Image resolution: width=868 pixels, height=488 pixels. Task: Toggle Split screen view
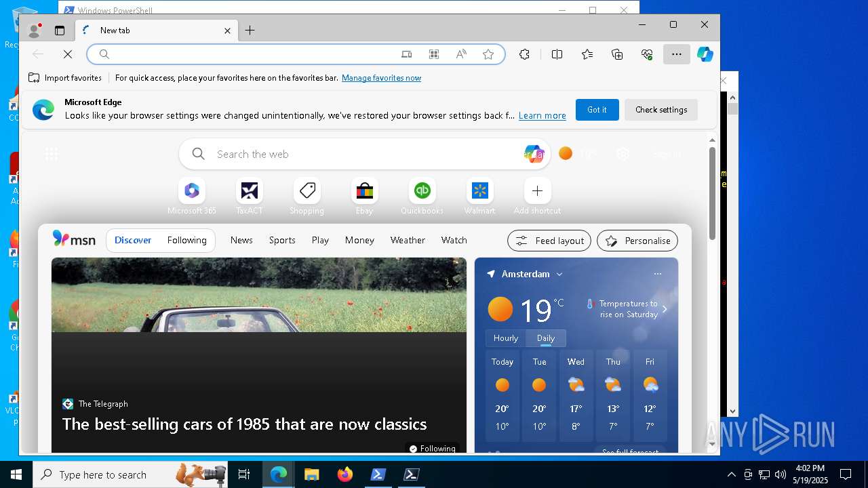click(557, 54)
